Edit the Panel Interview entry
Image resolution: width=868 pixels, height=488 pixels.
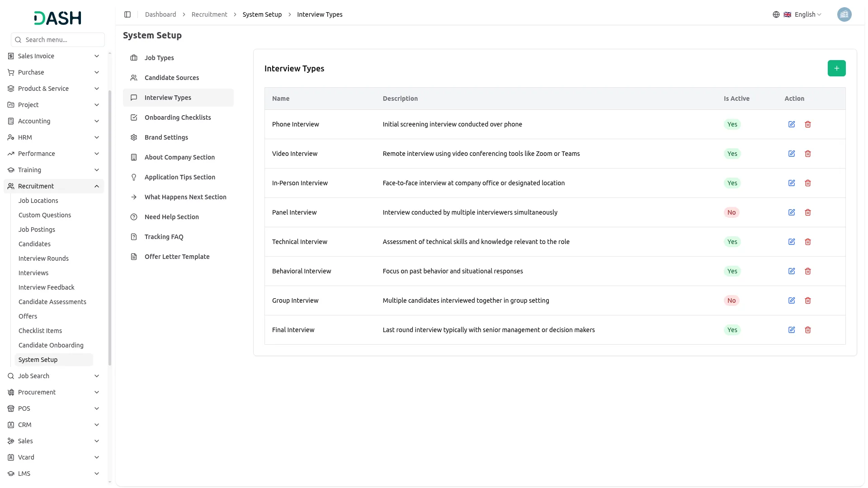tap(792, 212)
